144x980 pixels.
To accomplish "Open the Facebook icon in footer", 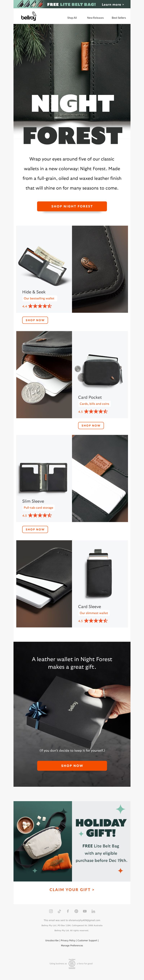I will tap(68, 911).
